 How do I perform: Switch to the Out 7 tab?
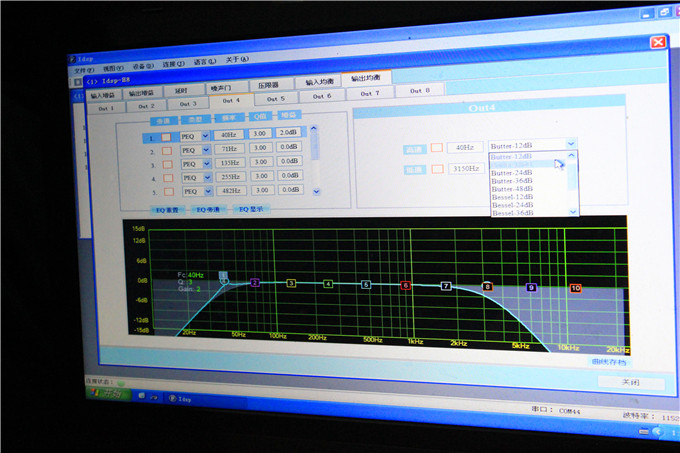pos(370,93)
